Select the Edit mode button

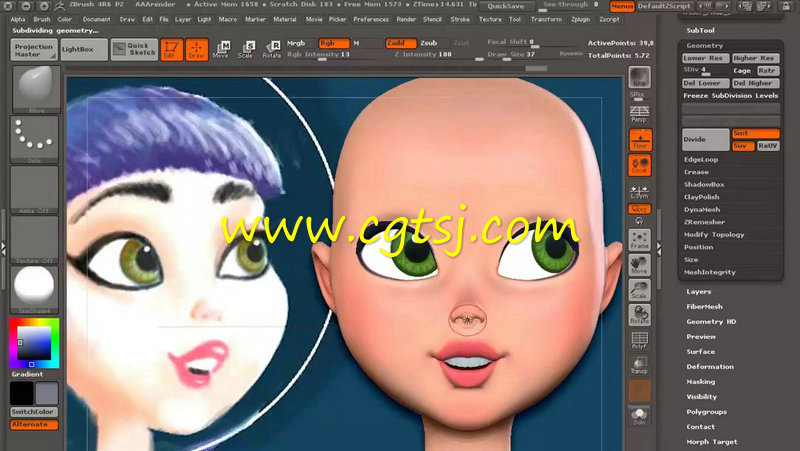171,49
